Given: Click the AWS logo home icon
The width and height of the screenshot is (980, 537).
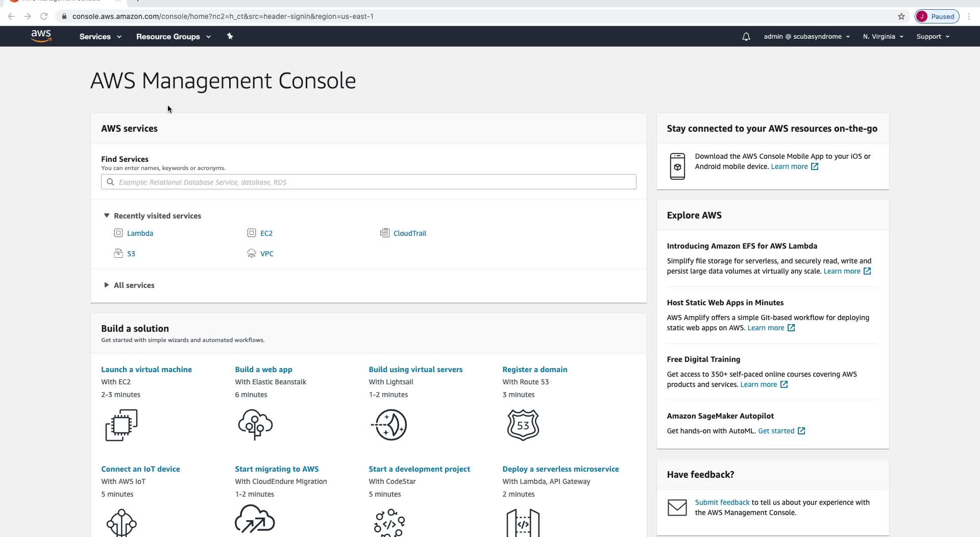Looking at the screenshot, I should click(41, 36).
